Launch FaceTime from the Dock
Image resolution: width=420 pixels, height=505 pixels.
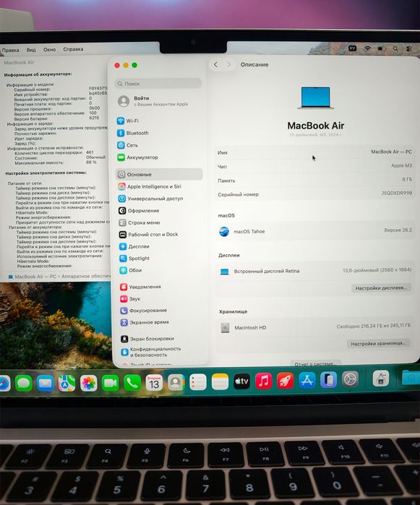tap(110, 383)
